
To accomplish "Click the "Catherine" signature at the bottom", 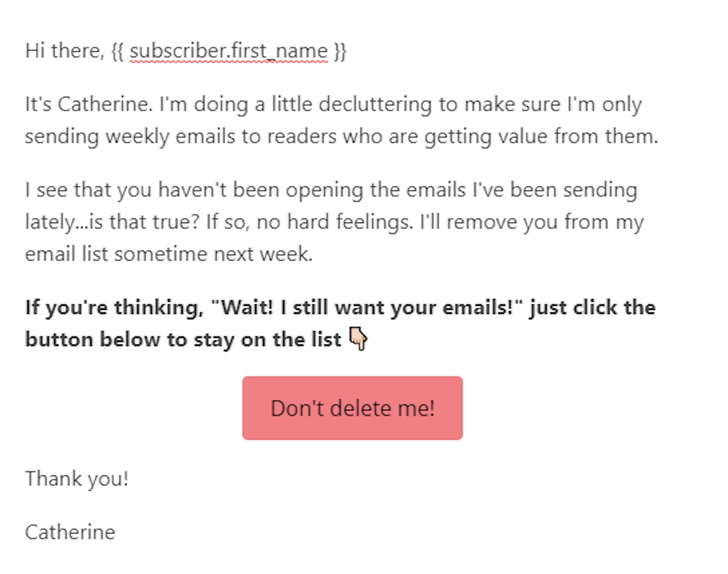I will pos(70,532).
